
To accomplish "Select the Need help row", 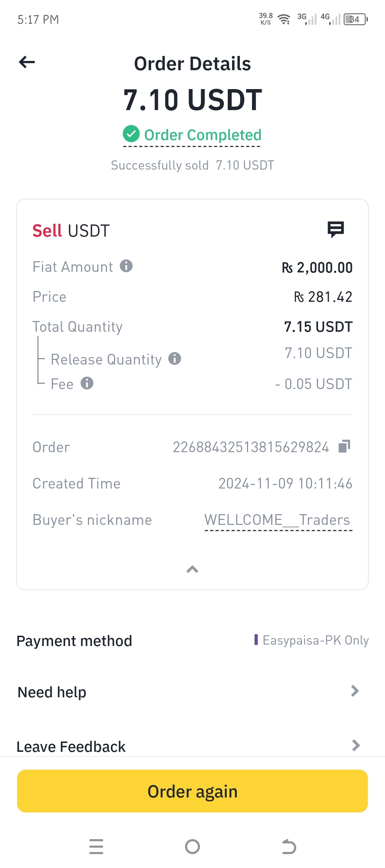I will 192,692.
